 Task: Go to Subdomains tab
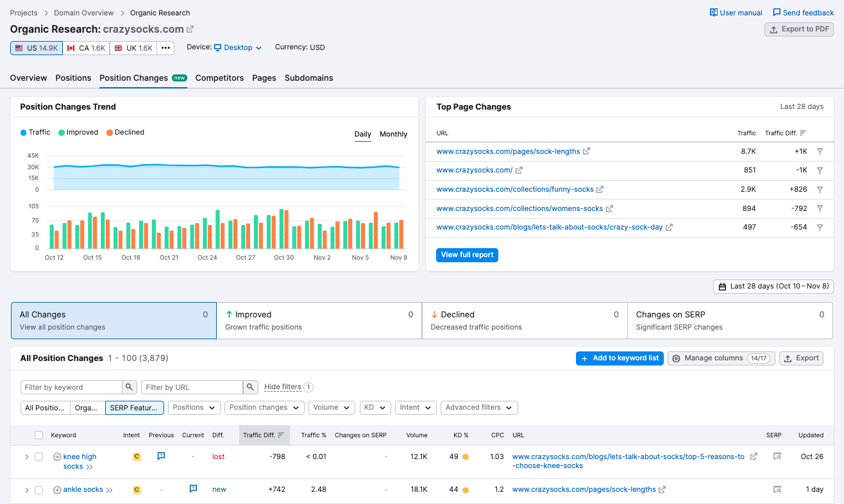click(x=308, y=78)
